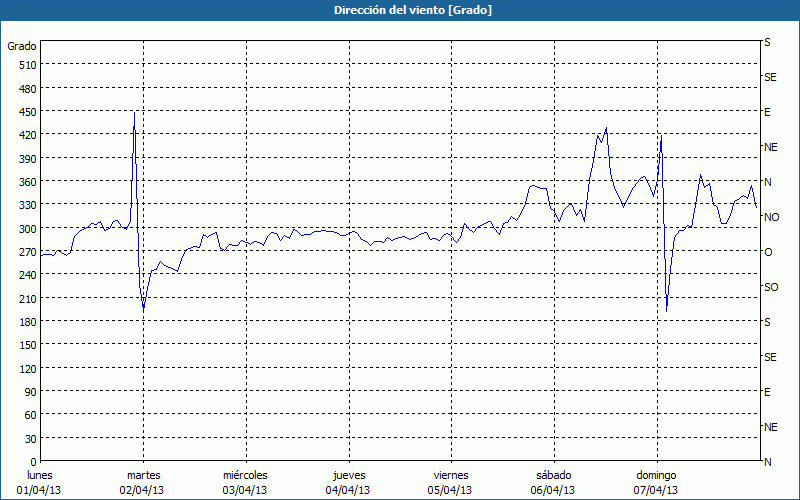Click the 'O' compass label on the right axis
This screenshot has width=800, height=500.
[x=768, y=252]
